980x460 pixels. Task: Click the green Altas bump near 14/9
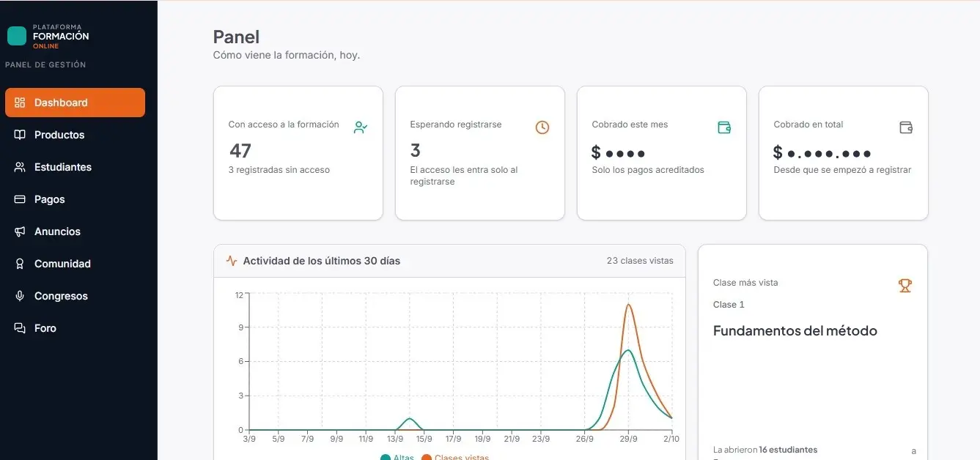[410, 419]
